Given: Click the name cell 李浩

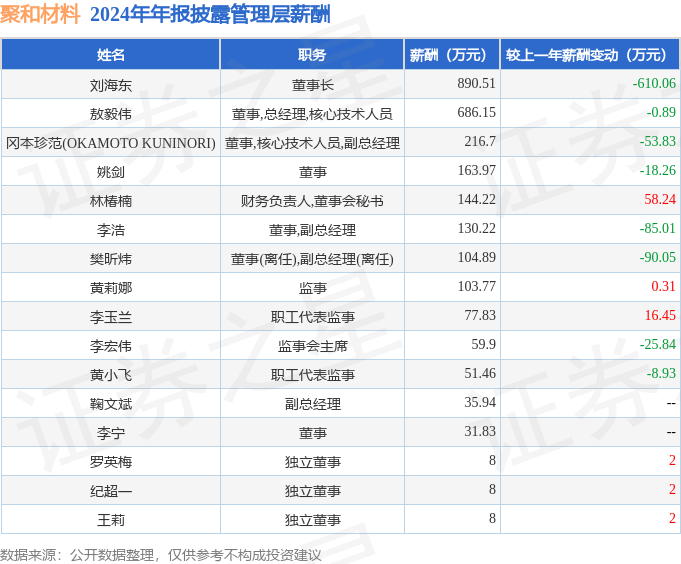Looking at the screenshot, I should (111, 230).
